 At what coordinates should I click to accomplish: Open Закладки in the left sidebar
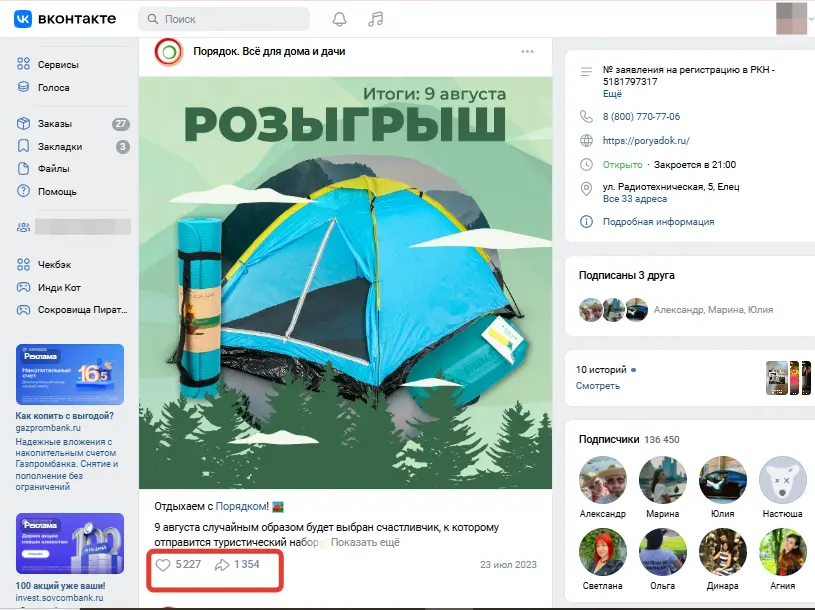pyautogui.click(x=60, y=147)
